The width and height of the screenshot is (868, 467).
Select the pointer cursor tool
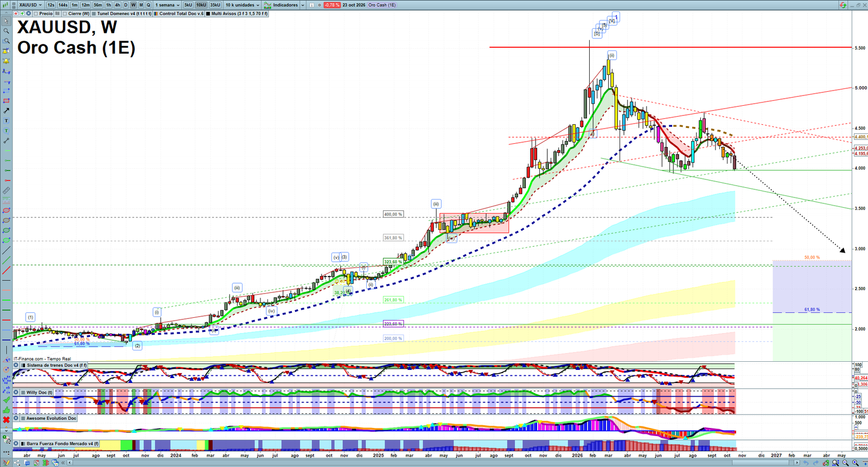coord(6,21)
